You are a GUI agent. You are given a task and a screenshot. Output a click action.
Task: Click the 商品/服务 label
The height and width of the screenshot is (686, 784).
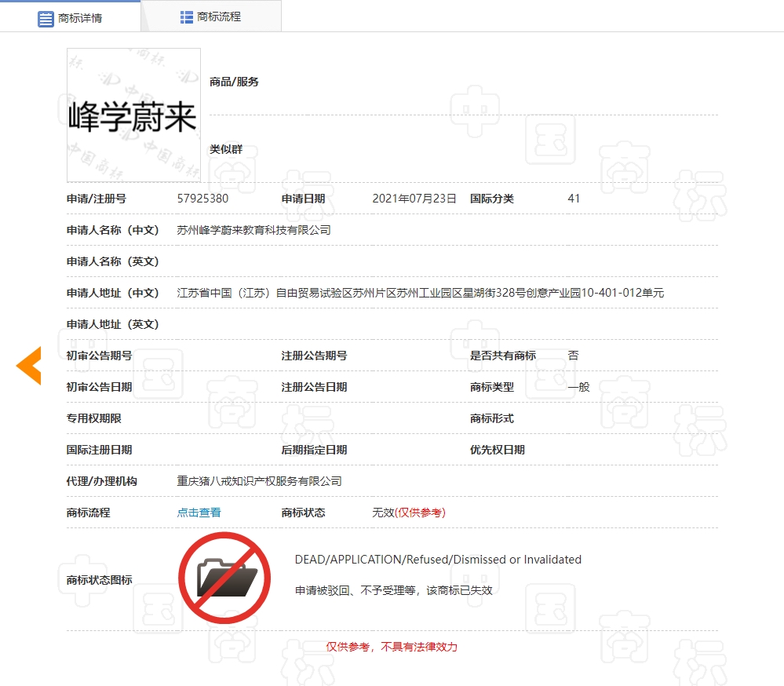pyautogui.click(x=234, y=82)
